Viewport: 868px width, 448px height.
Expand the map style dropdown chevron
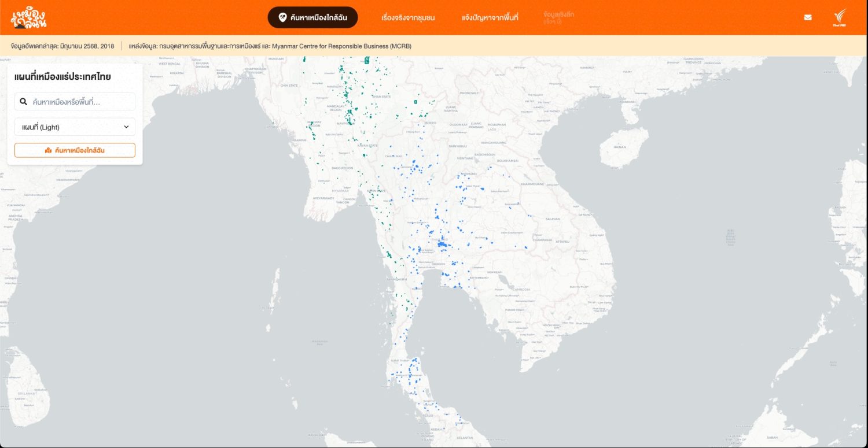point(126,127)
